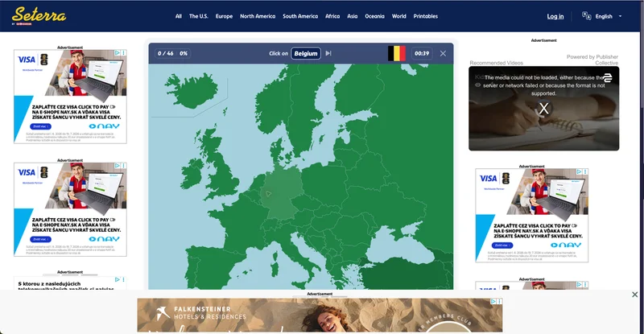Click 'Zistiť viac' in top-left ad
The image size is (644, 334).
tap(41, 126)
